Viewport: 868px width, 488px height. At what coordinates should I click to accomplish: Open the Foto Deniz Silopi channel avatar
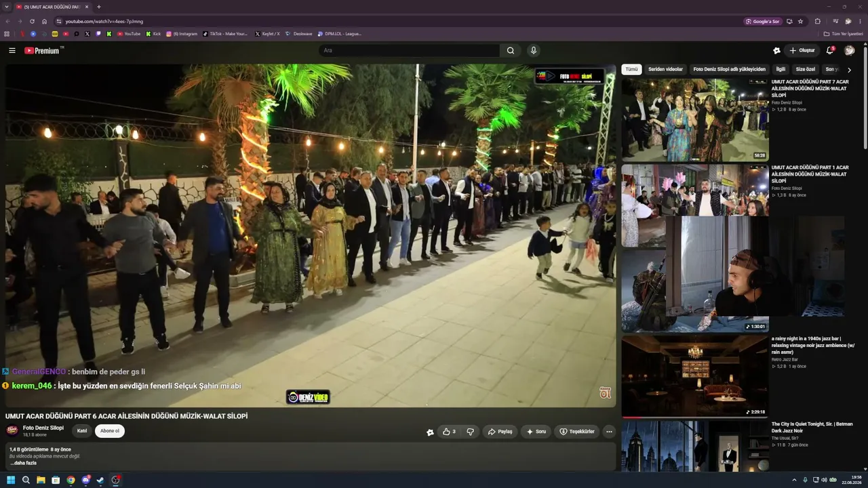[x=12, y=430]
